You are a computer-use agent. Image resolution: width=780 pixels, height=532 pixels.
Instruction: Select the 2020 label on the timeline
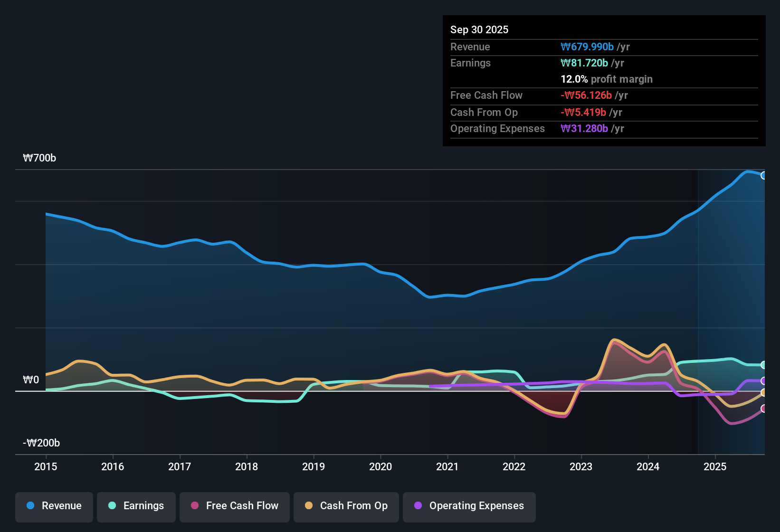(x=380, y=467)
